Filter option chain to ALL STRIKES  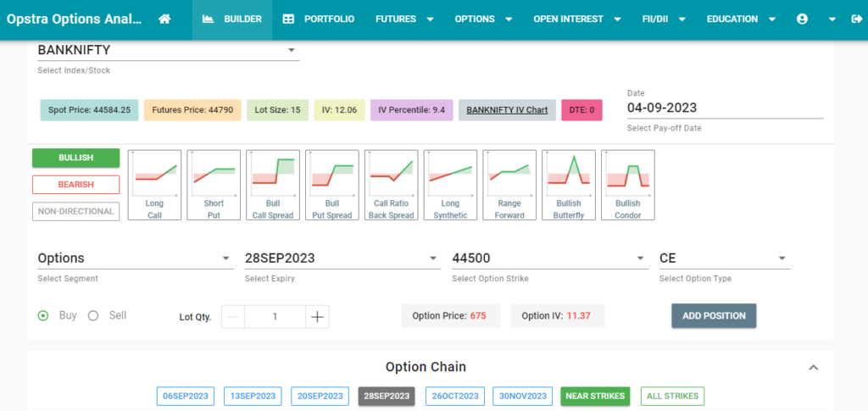(673, 396)
